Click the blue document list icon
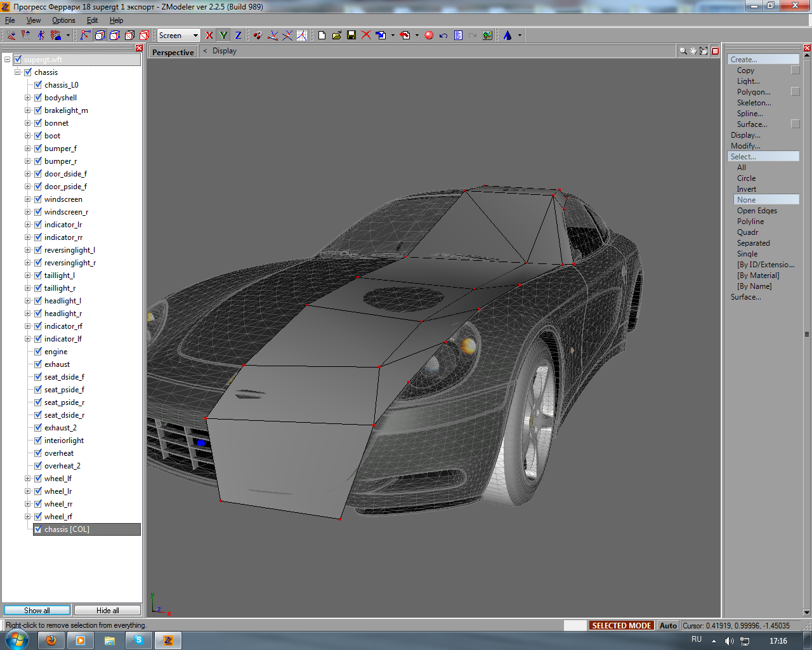812x650 pixels. click(x=458, y=36)
